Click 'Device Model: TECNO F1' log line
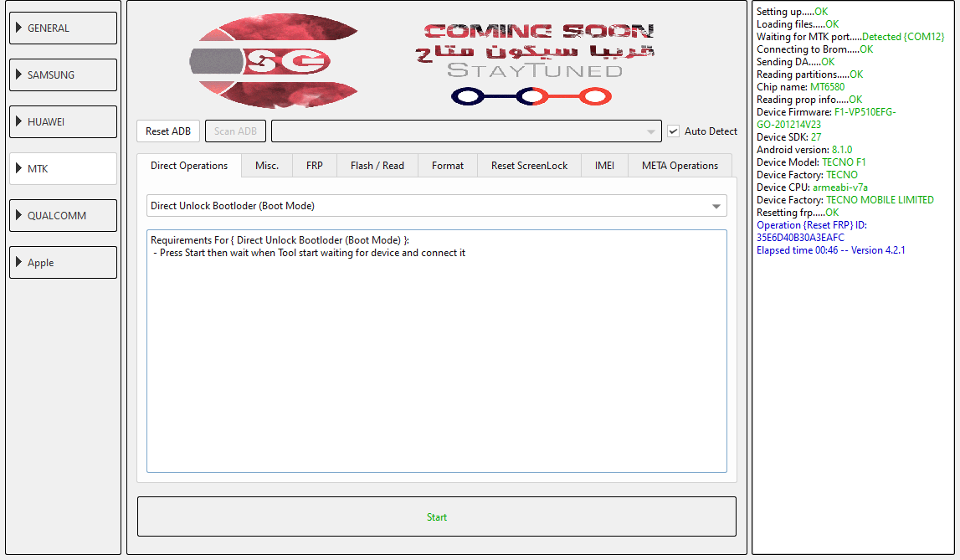The image size is (960, 560). (811, 162)
